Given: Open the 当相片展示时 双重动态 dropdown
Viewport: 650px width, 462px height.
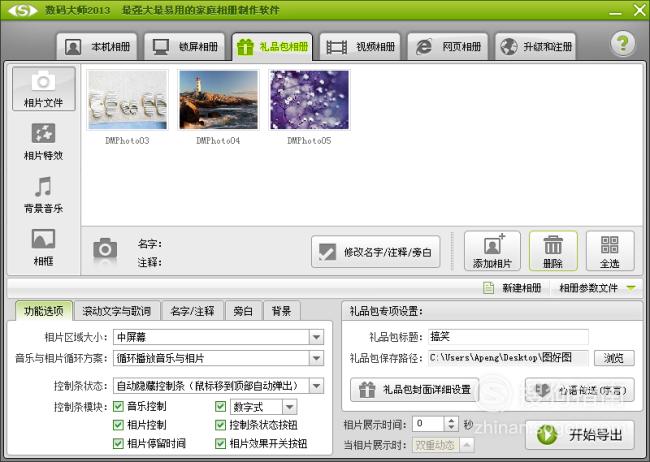Looking at the screenshot, I should pyautogui.click(x=467, y=445).
